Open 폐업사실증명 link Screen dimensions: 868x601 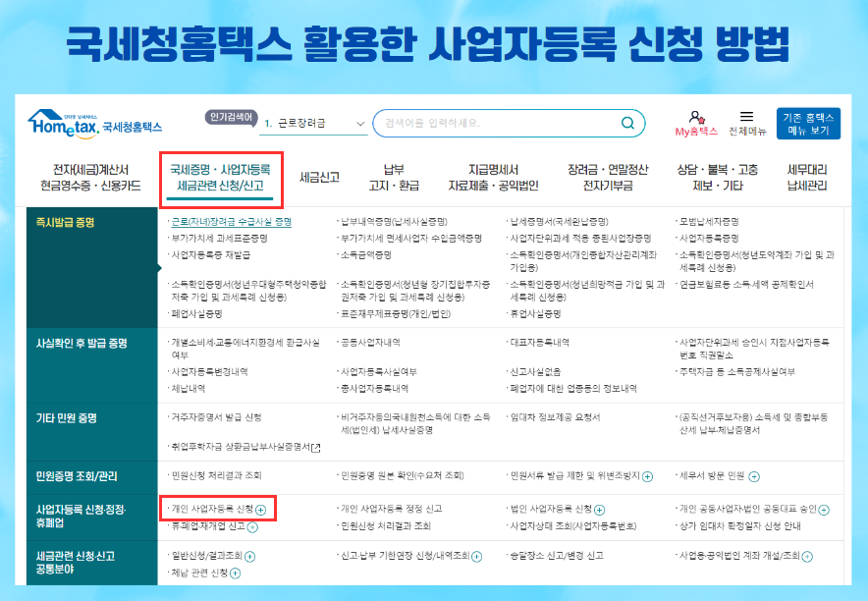(197, 314)
